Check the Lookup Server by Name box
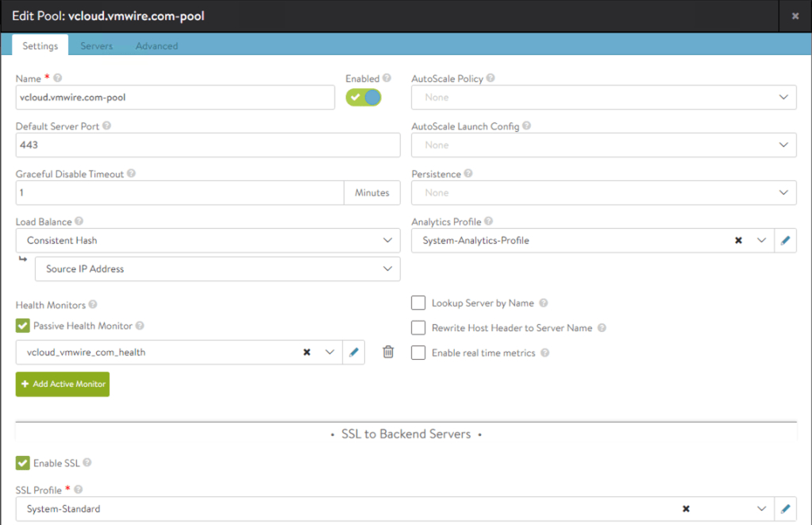Viewport: 812px width, 525px height. [x=418, y=303]
